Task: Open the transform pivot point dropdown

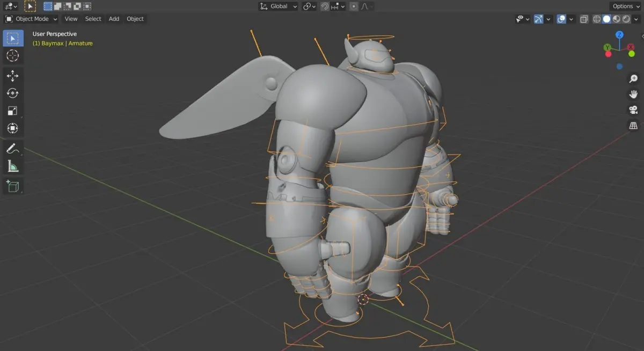Action: 309,6
